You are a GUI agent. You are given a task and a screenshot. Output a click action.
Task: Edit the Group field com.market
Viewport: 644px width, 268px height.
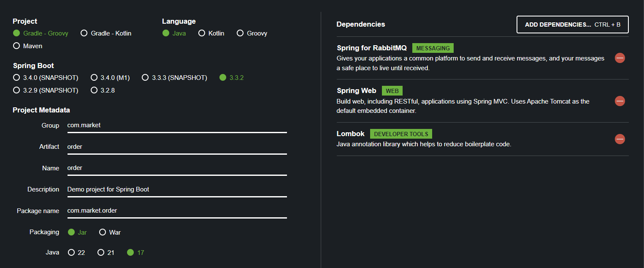177,125
